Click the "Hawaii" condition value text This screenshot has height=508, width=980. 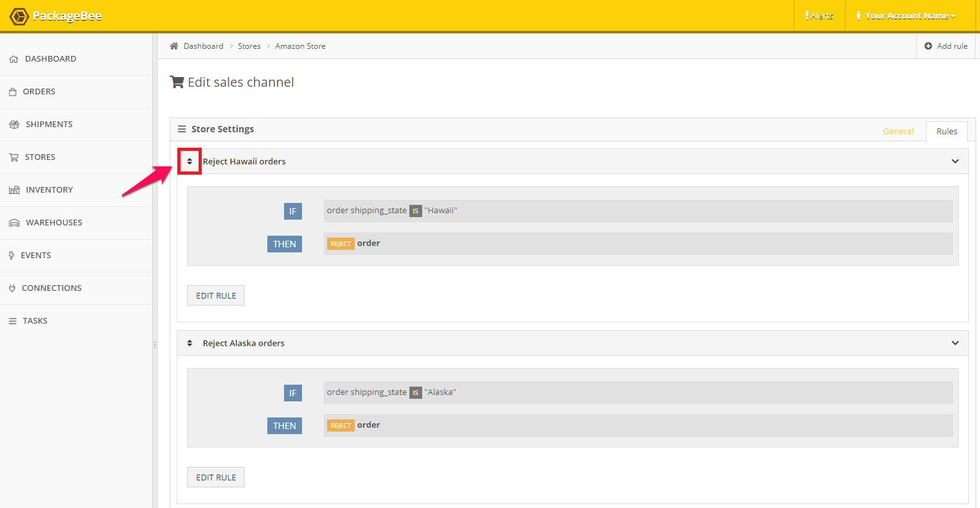coord(441,211)
